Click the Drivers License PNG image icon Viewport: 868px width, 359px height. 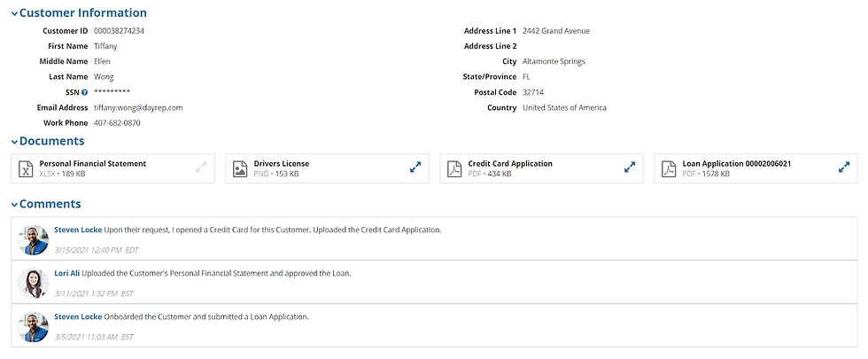pos(240,169)
